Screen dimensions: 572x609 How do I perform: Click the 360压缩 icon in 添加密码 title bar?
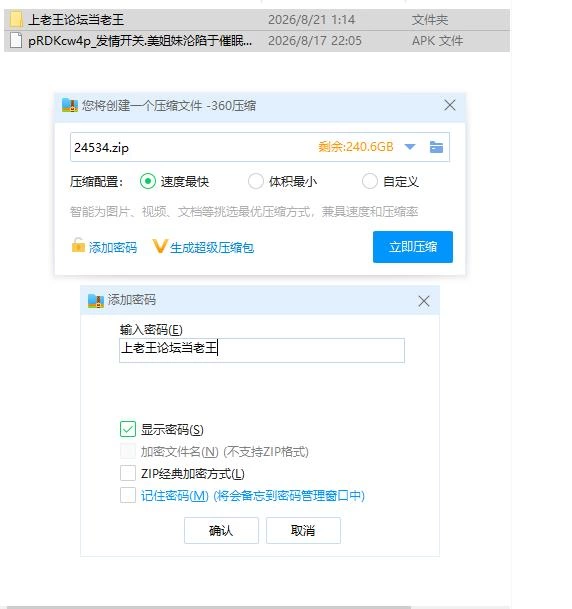tap(96, 301)
